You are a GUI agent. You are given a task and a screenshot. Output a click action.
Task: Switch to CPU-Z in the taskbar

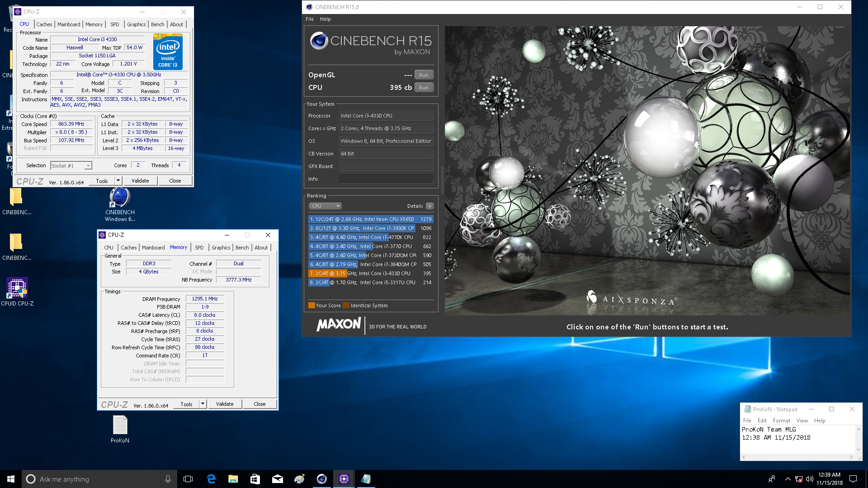(344, 479)
